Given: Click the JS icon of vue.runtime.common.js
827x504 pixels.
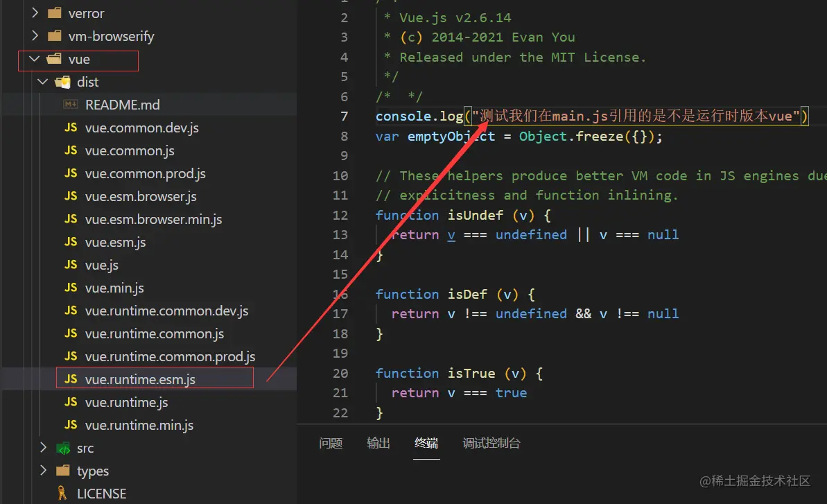Looking at the screenshot, I should [71, 333].
